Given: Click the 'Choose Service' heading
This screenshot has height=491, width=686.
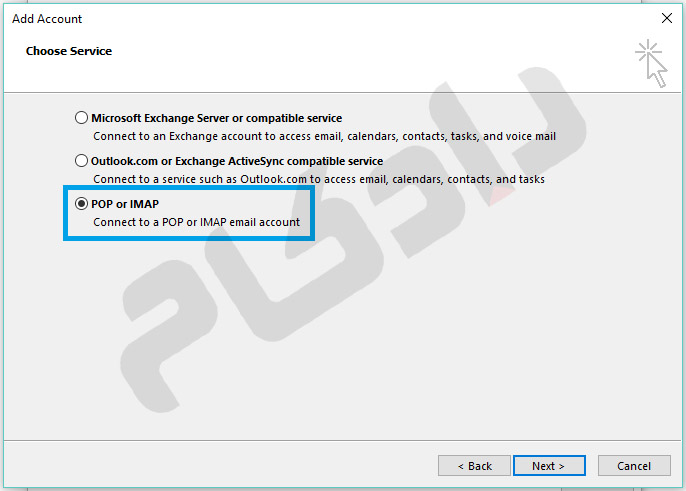Looking at the screenshot, I should (x=69, y=51).
